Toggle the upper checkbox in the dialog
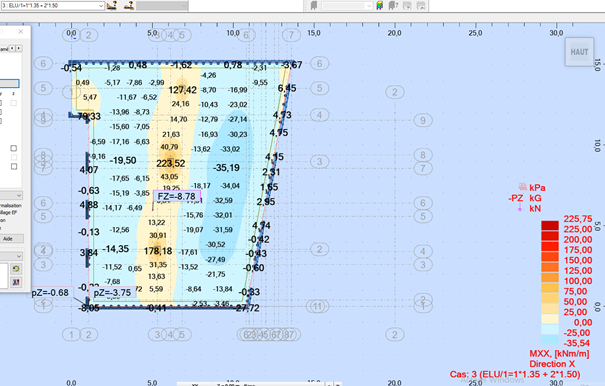 point(14,148)
